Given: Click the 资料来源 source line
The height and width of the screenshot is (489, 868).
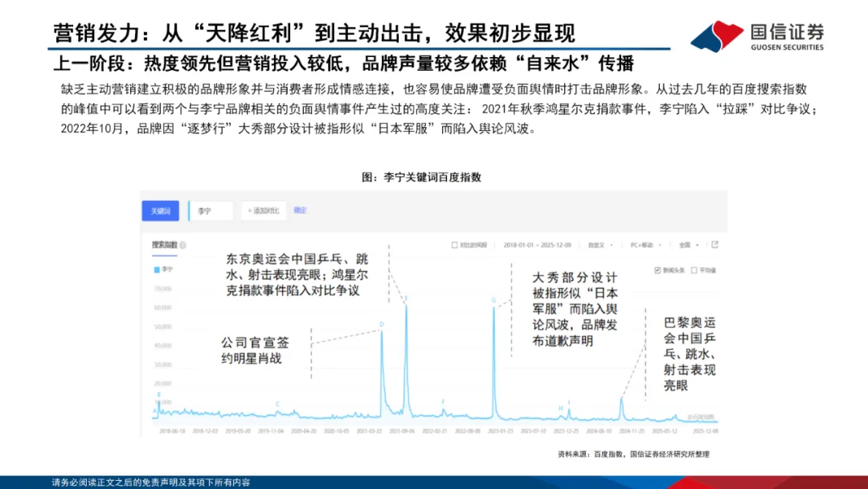Looking at the screenshot, I should coord(633,454).
